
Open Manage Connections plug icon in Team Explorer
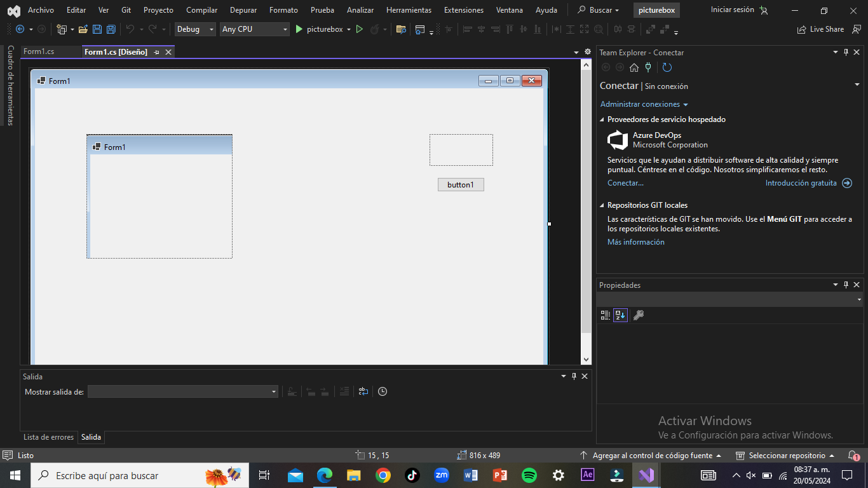click(x=648, y=68)
